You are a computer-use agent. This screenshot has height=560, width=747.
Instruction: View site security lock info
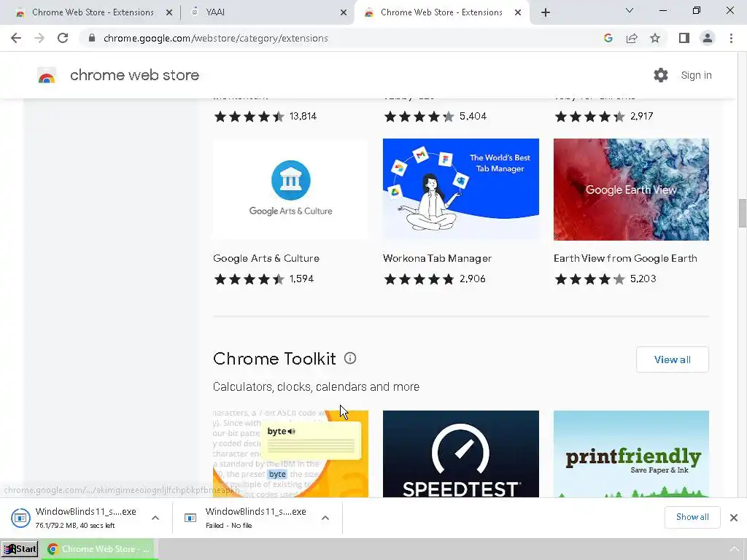click(91, 38)
